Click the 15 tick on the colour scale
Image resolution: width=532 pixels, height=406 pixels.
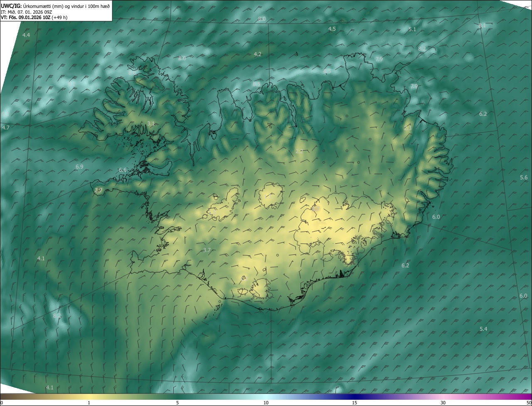click(355, 403)
